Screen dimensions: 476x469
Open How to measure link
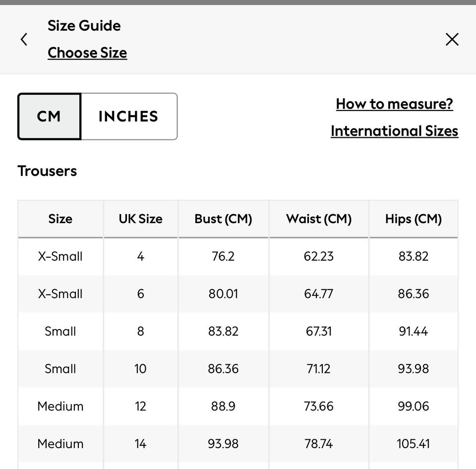point(394,104)
